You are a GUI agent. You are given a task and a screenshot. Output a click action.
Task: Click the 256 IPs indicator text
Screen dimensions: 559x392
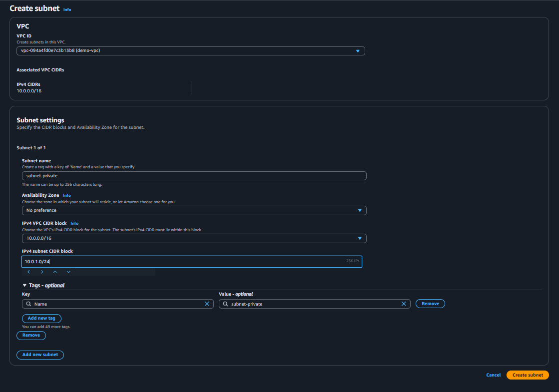point(353,261)
